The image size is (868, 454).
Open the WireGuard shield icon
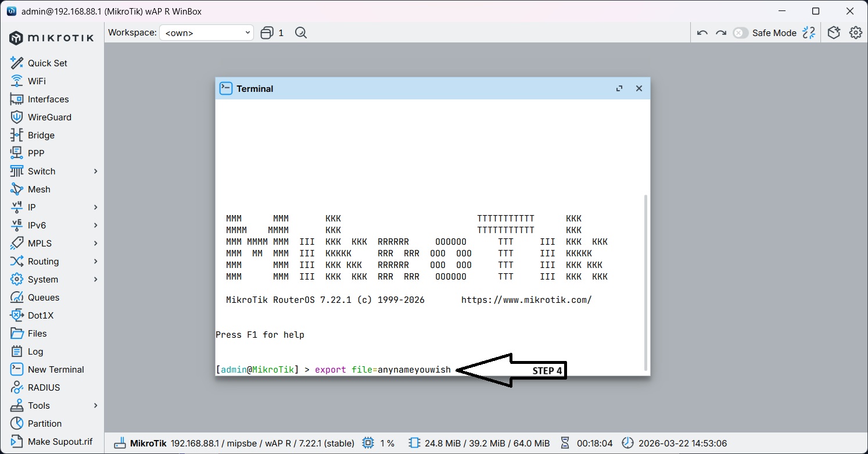(x=17, y=117)
